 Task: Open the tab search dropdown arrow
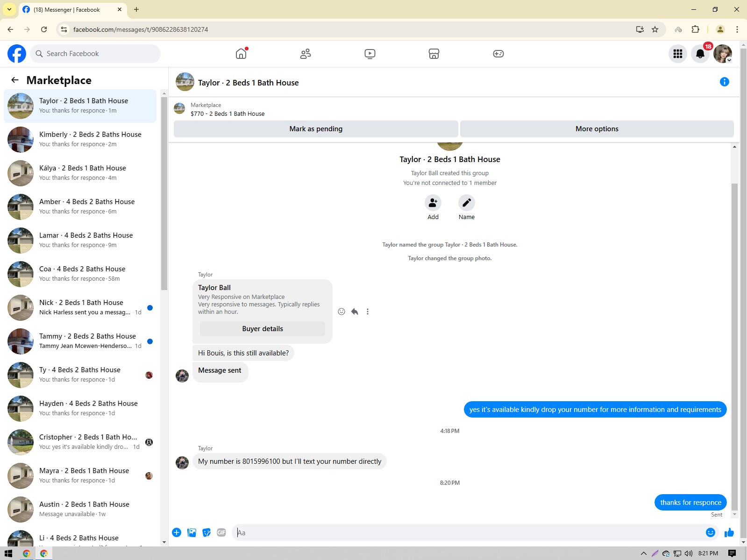pyautogui.click(x=9, y=9)
